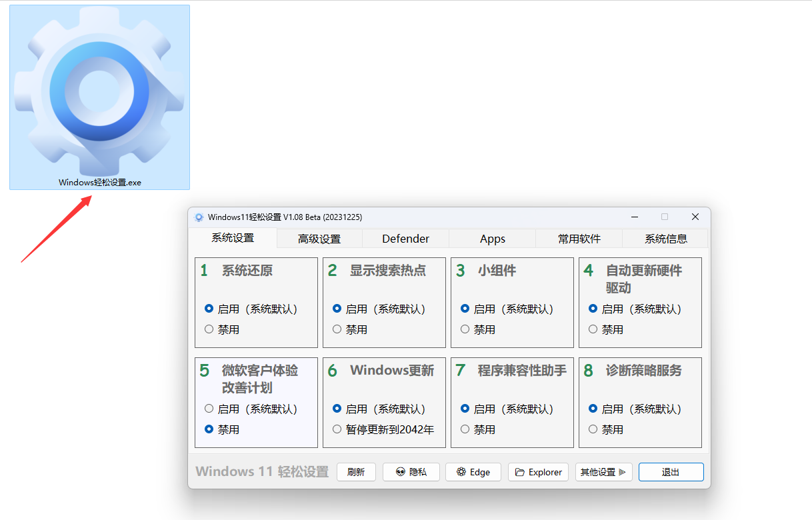Switch to the Defender tab
This screenshot has height=520, width=812.
(x=405, y=238)
